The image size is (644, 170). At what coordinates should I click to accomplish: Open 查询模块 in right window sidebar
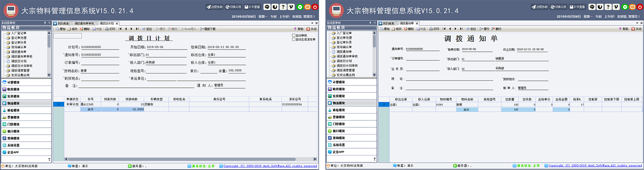[352, 138]
